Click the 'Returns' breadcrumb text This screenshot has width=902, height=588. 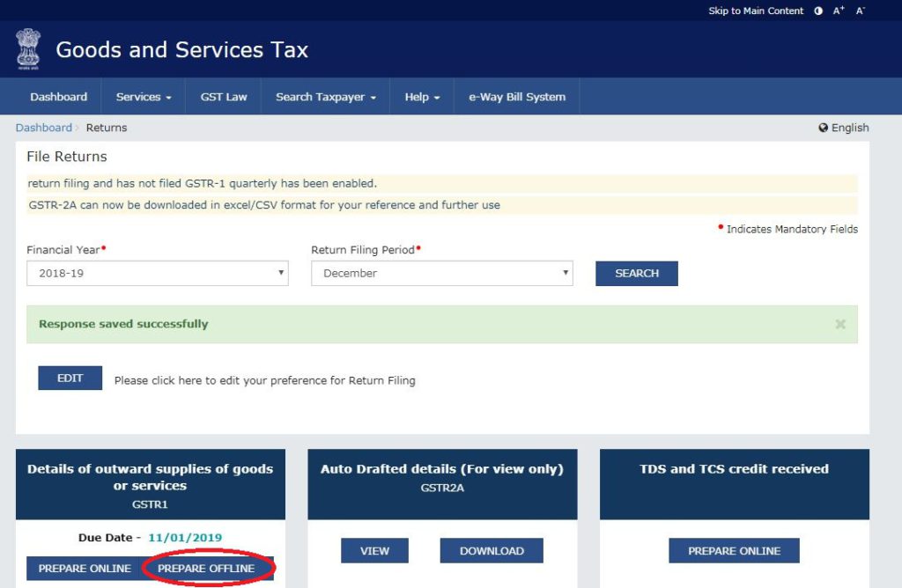pos(107,128)
